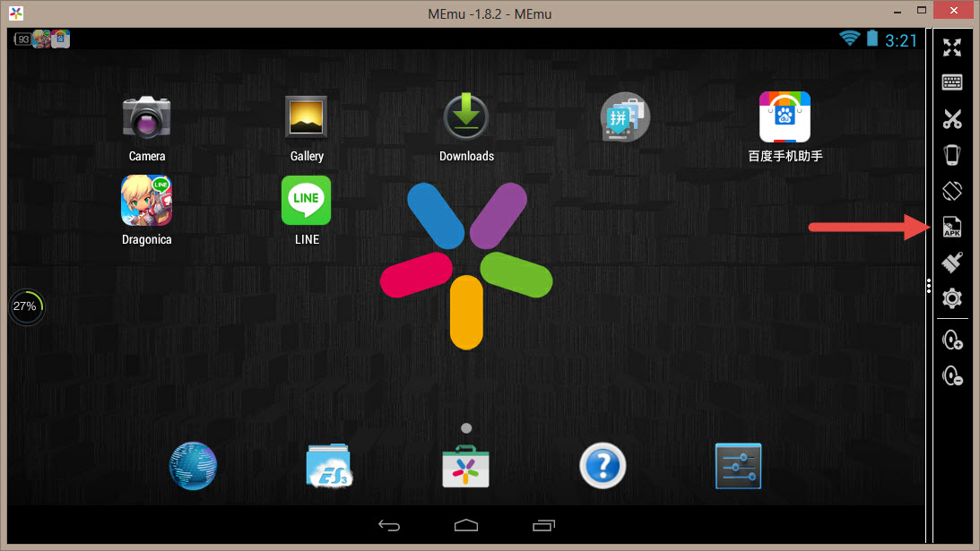Click the Downloads label text
The height and width of the screenshot is (551, 980).
(x=466, y=156)
